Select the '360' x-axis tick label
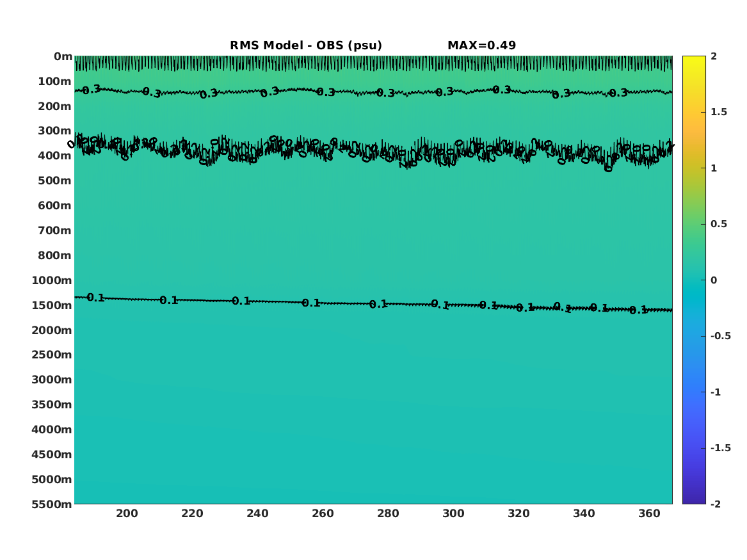The width and height of the screenshot is (747, 560). [649, 514]
